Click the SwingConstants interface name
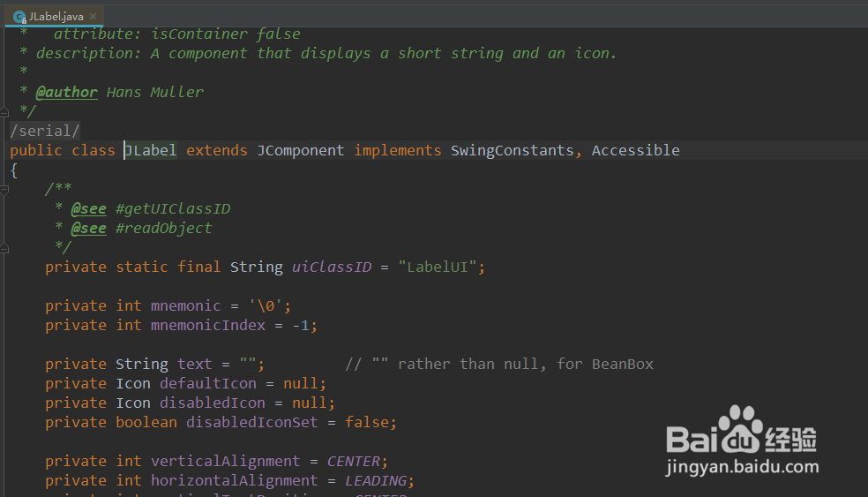The image size is (868, 497). click(x=512, y=150)
